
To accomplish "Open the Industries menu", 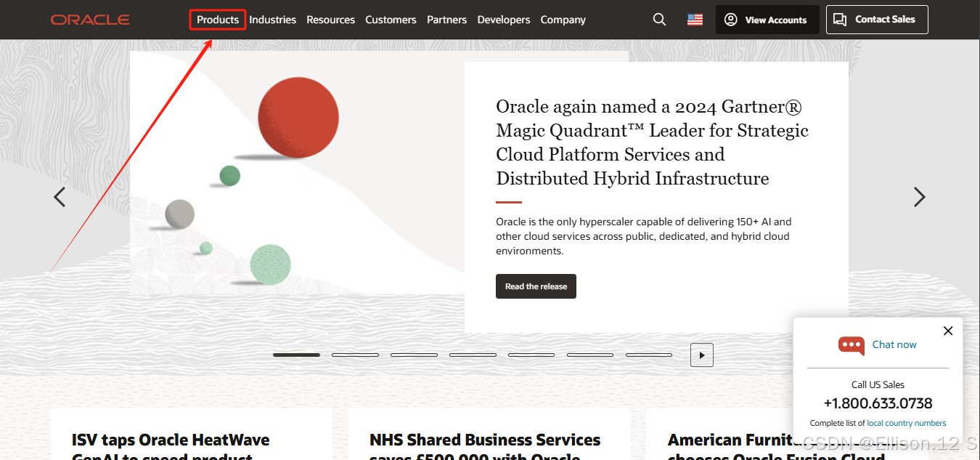I will coord(273,20).
